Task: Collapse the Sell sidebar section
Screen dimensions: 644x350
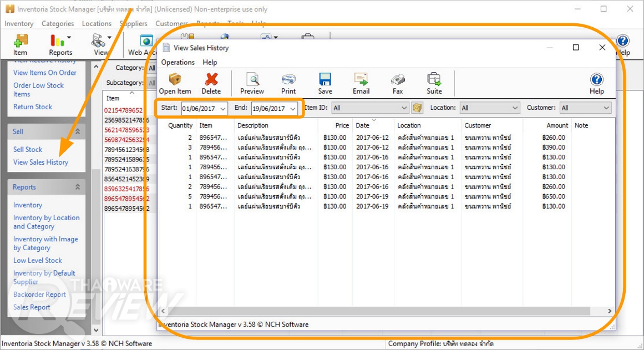Action: click(78, 131)
